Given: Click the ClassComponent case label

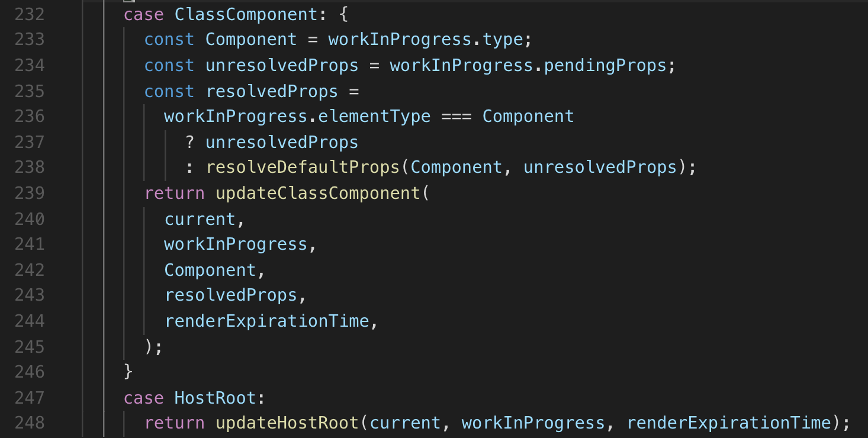Looking at the screenshot, I should click(x=246, y=14).
